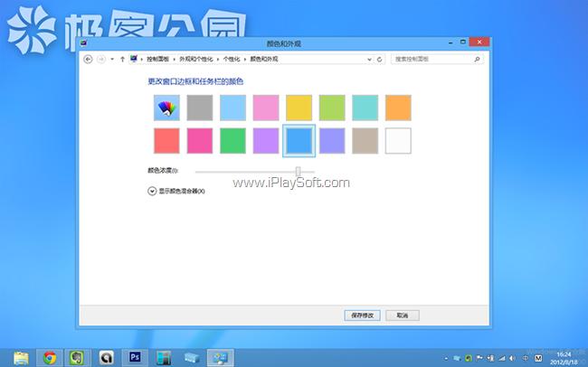Click the 保存修改 button
The height and width of the screenshot is (367, 588).
[x=360, y=315]
